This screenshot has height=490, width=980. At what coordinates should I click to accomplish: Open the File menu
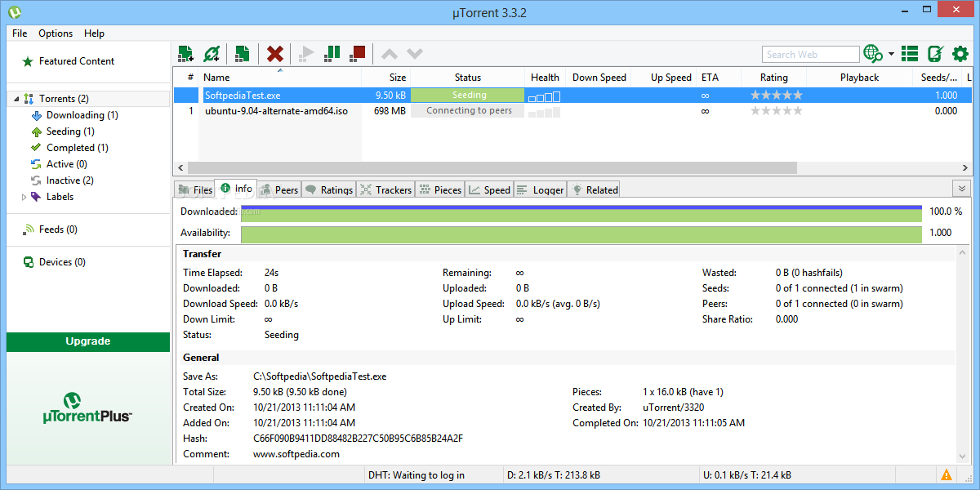[20, 33]
